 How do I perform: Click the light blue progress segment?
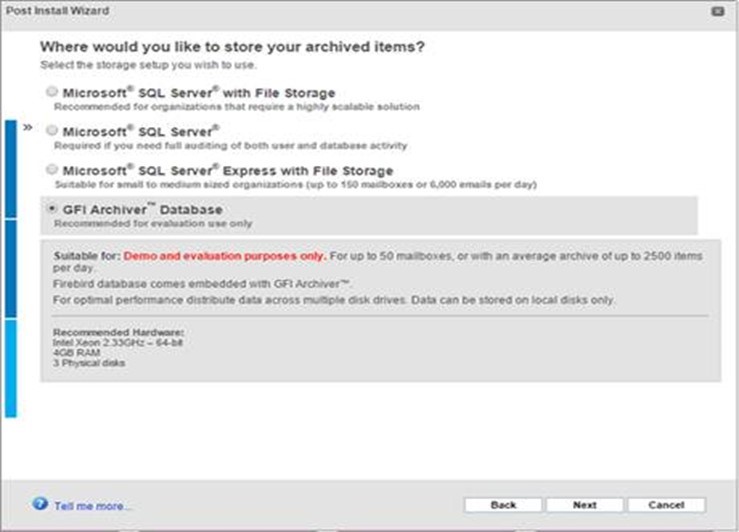point(11,368)
